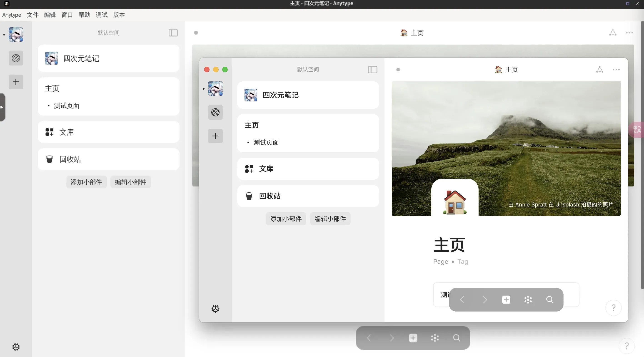Click the vertical scrollbar on the right window edge

coord(642,155)
